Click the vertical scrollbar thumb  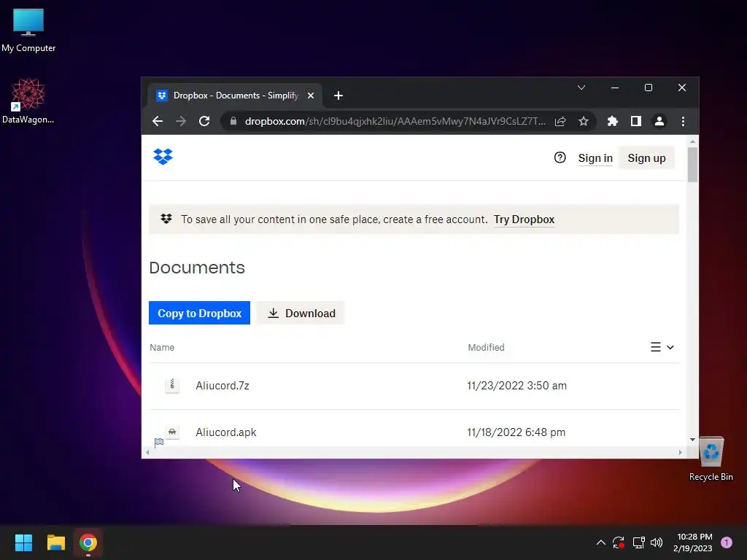pyautogui.click(x=693, y=164)
